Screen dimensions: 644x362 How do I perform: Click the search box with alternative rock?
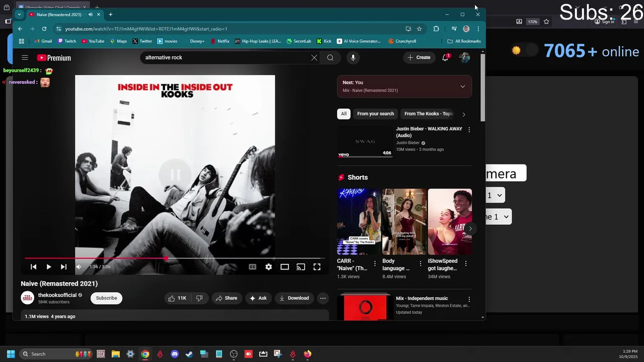[x=226, y=57]
